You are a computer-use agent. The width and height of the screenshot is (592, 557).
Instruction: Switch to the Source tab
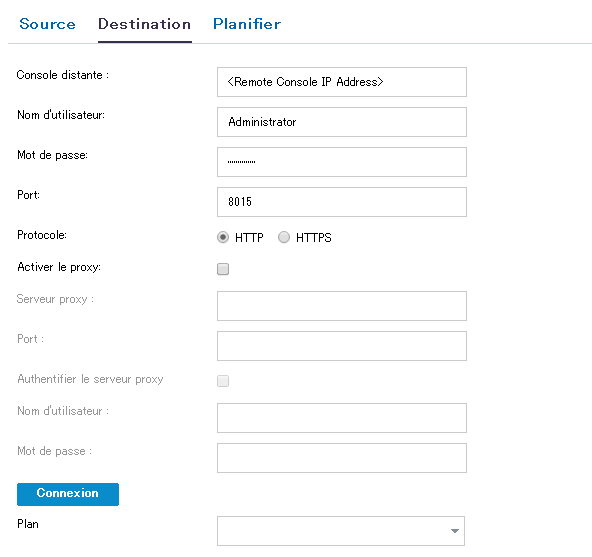(48, 24)
